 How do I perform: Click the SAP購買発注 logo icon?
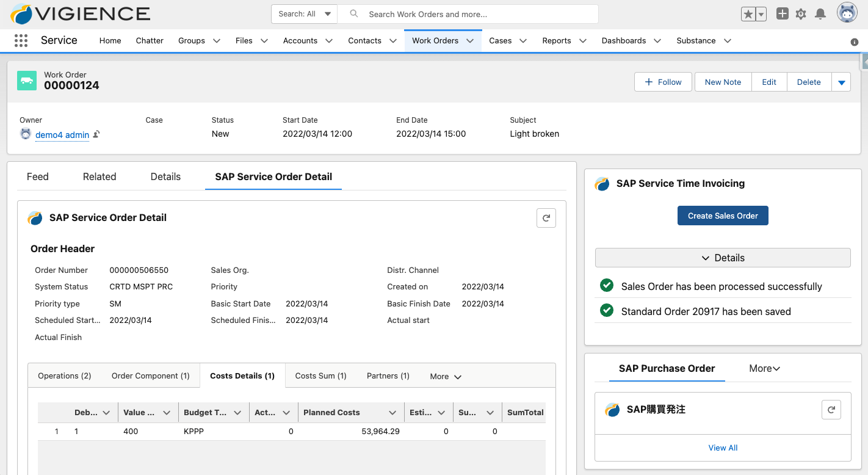click(x=612, y=410)
